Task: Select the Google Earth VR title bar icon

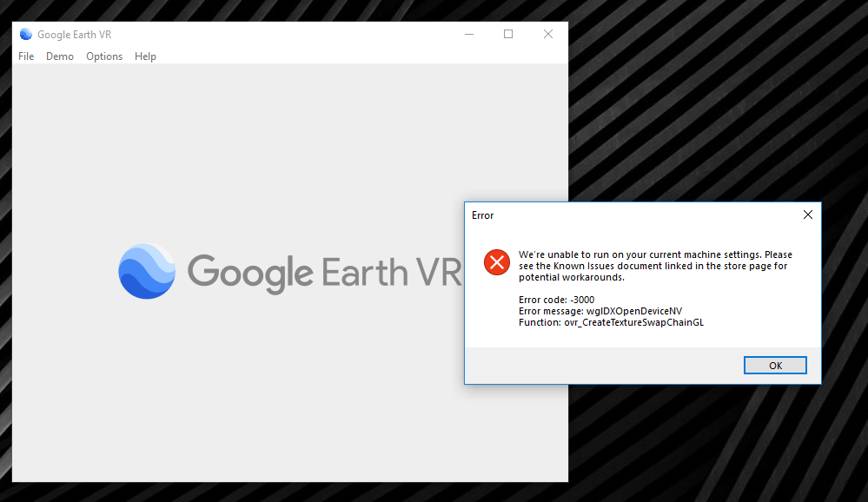Action: (25, 34)
